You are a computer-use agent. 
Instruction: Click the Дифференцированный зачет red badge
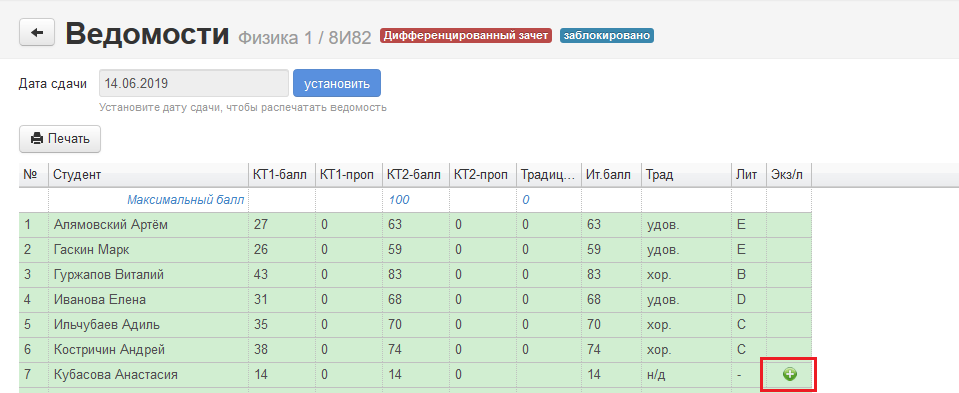[466, 35]
